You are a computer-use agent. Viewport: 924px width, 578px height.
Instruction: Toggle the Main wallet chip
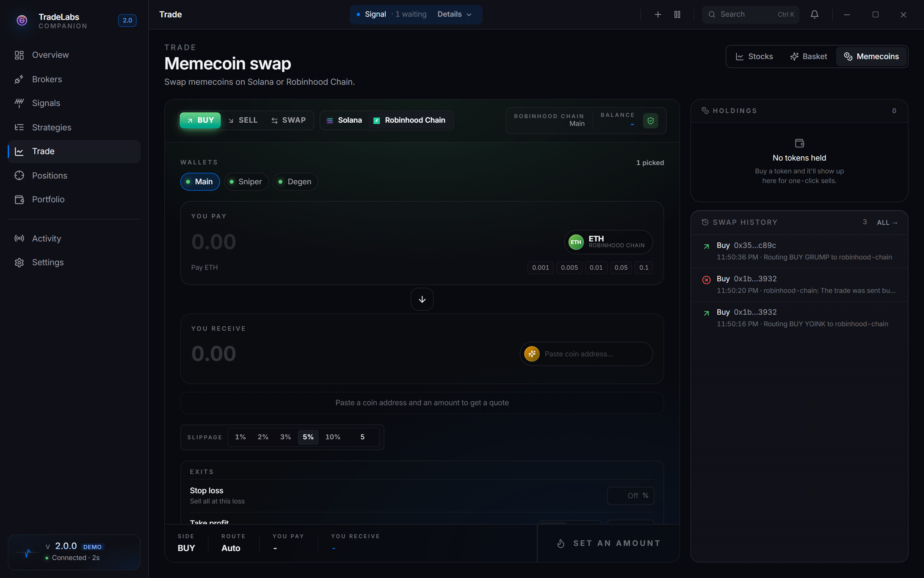pos(200,181)
